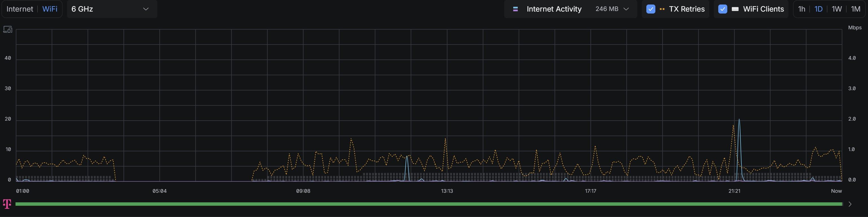Click the magenta T-Mobile ISP logo
Viewport: 868px width, 217px height.
click(x=7, y=204)
